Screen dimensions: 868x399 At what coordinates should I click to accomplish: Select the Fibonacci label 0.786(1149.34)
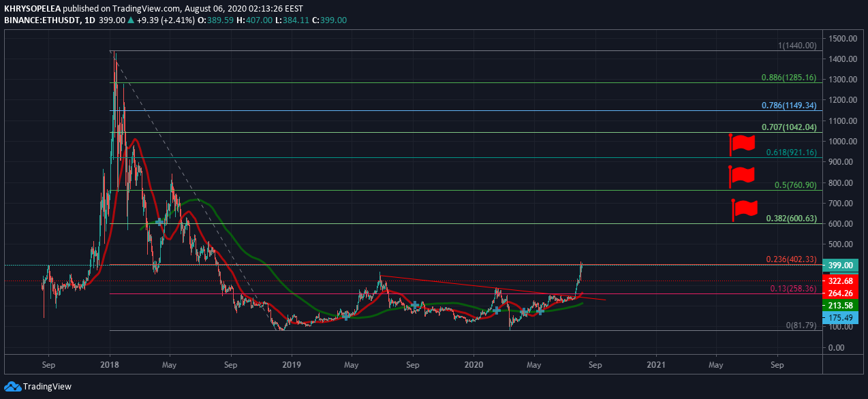pos(788,106)
